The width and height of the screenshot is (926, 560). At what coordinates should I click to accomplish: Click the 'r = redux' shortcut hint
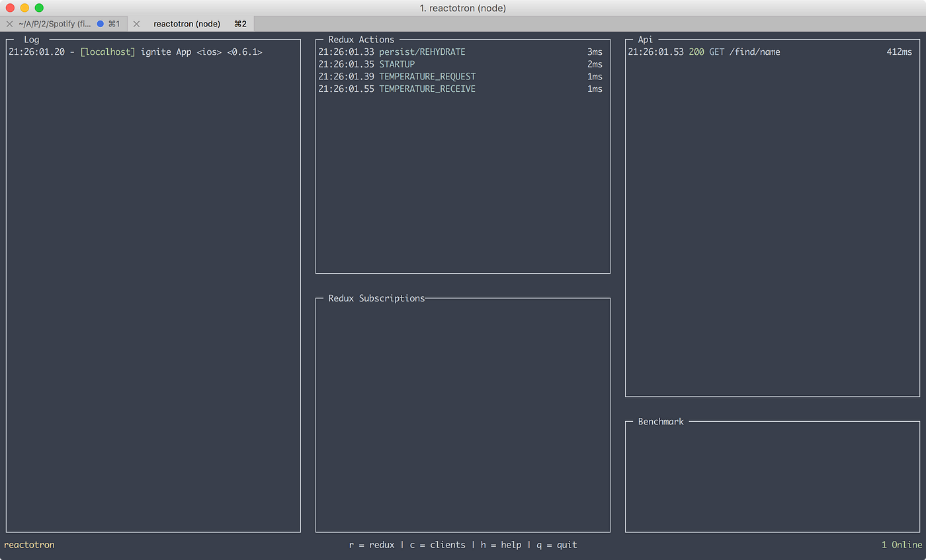[x=372, y=545]
